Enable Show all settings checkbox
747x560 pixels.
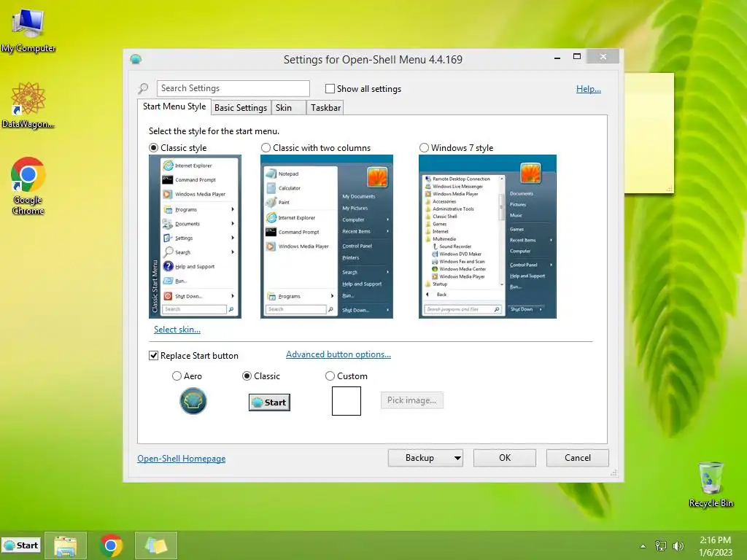tap(330, 88)
